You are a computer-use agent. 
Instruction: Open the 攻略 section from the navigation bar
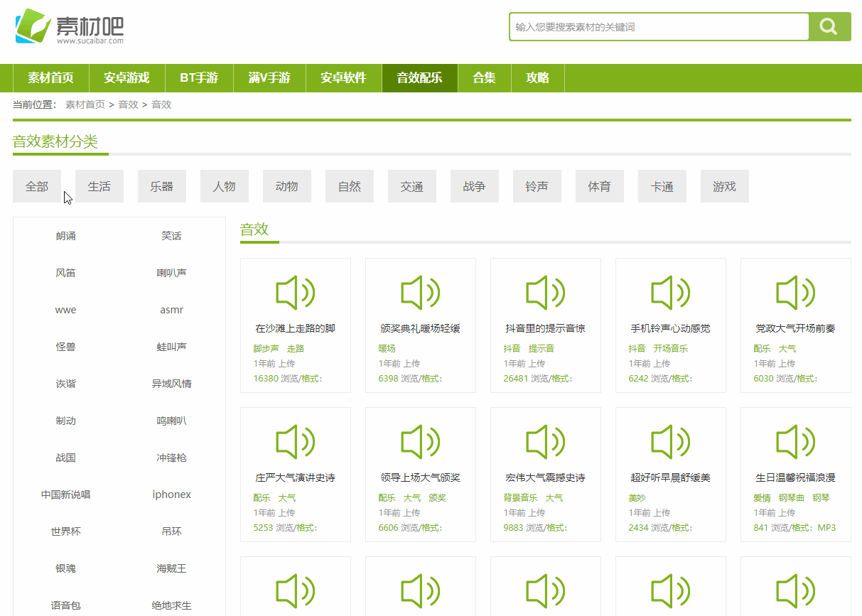538,78
